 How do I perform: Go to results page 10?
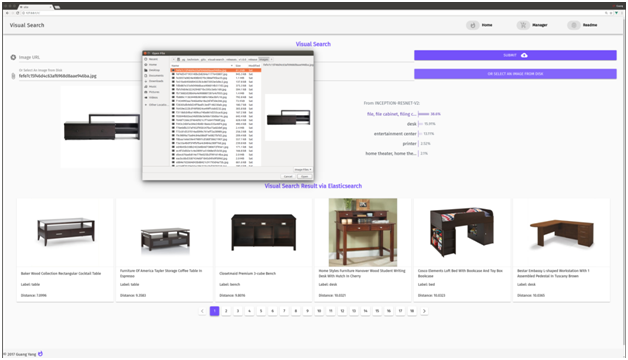coord(319,311)
